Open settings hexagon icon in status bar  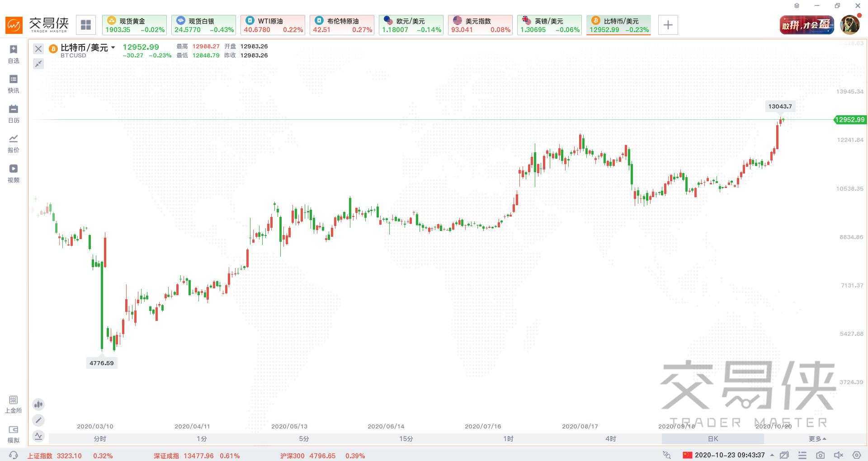pyautogui.click(x=856, y=455)
